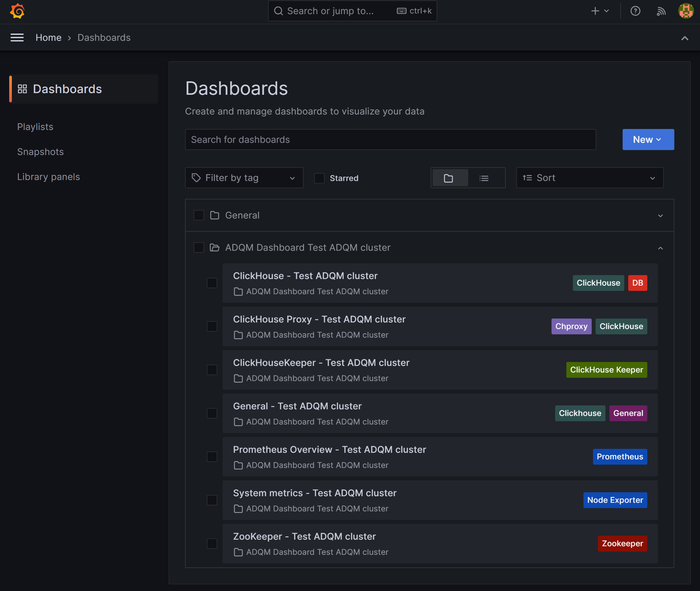The width and height of the screenshot is (700, 591).
Task: Click the Dashboards breadcrumb
Action: click(104, 38)
